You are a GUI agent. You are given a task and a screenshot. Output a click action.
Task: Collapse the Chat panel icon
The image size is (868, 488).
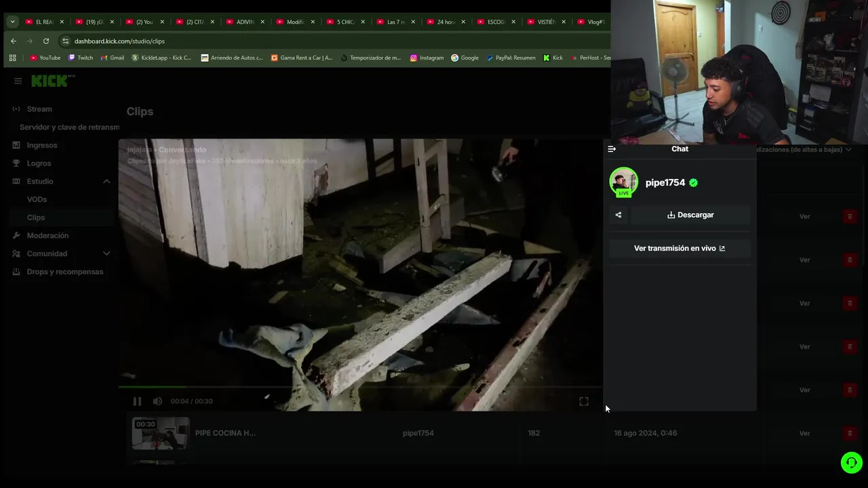(612, 149)
